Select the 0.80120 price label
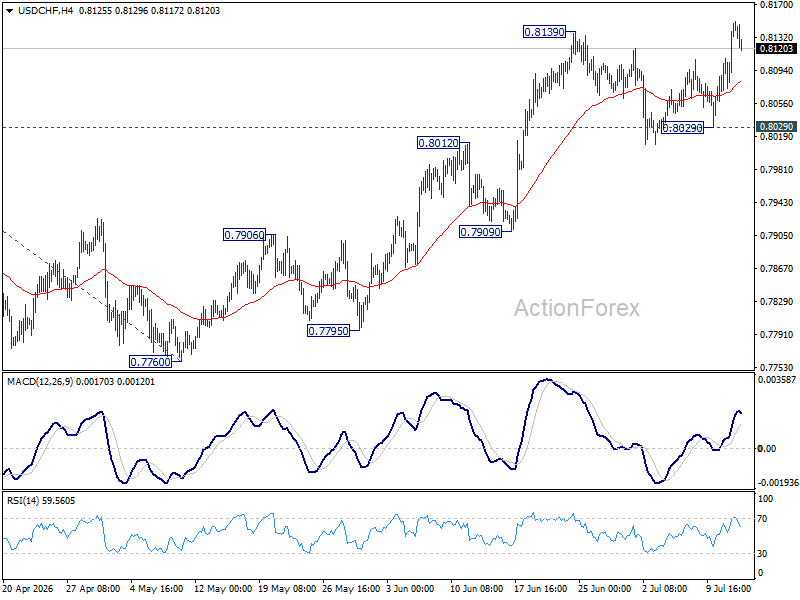 click(x=438, y=143)
